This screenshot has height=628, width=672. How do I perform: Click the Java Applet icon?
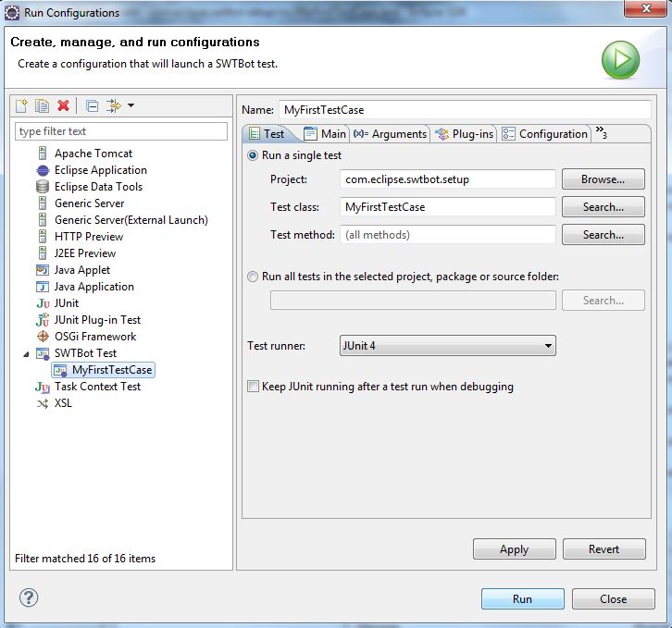click(43, 270)
